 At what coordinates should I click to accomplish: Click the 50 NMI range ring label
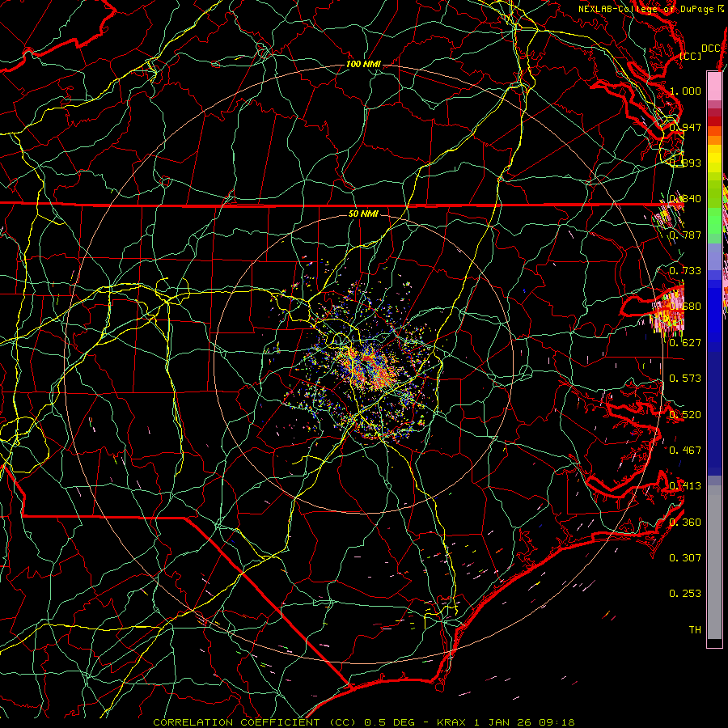pyautogui.click(x=363, y=214)
